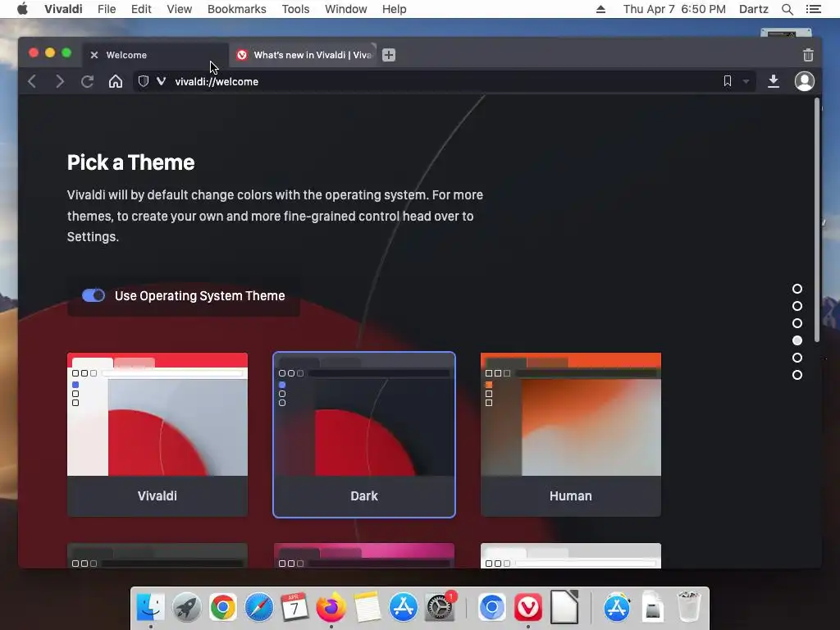This screenshot has width=840, height=630.
Task: Toggle Use Operating System Theme switch
Action: coord(94,295)
